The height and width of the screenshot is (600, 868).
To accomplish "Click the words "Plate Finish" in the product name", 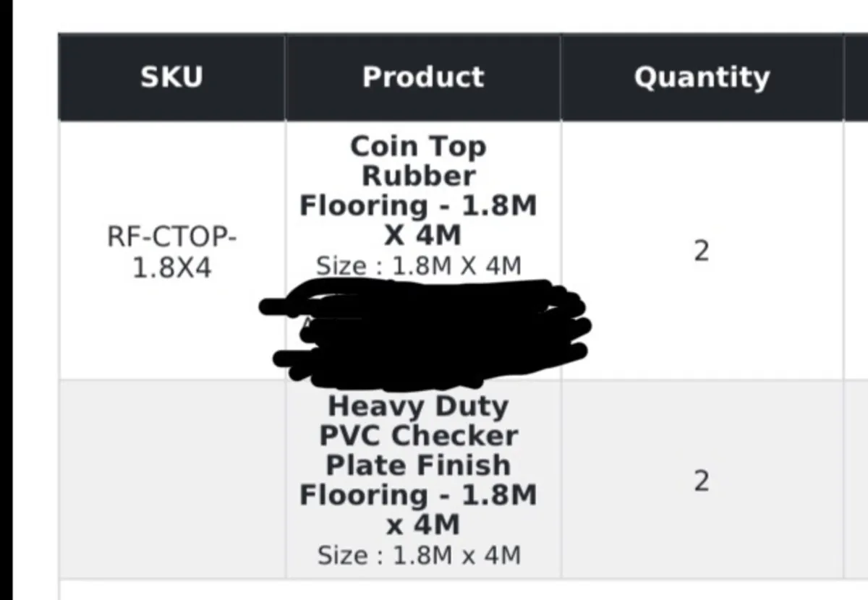I will [418, 465].
